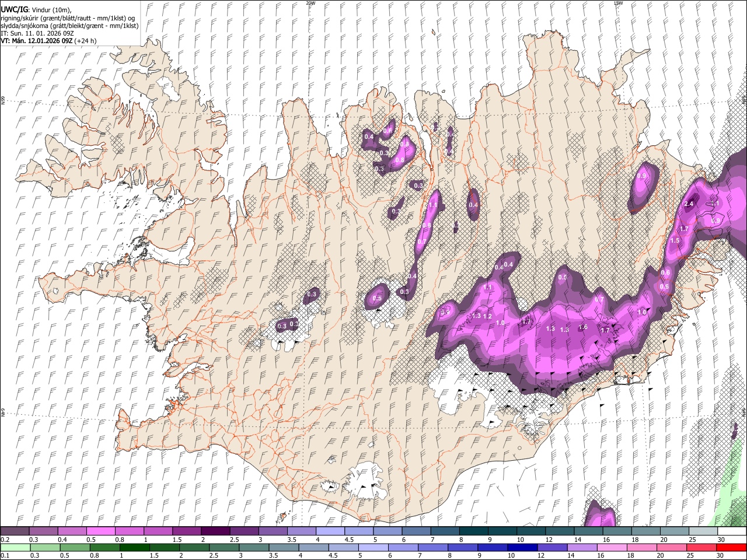Click the 'slydda/snjókoma' legend description line
Screen dimensions: 747x560
click(x=69, y=26)
